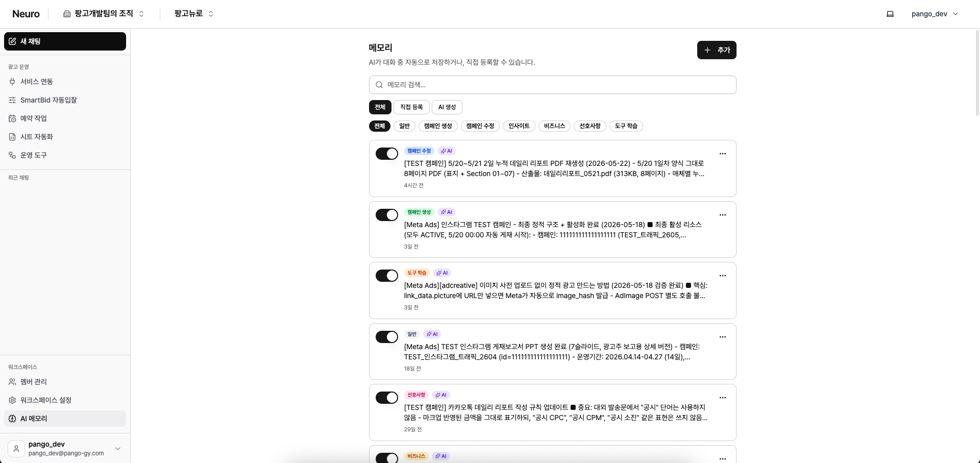Open 운영 도구 tools icon

pos(12,155)
